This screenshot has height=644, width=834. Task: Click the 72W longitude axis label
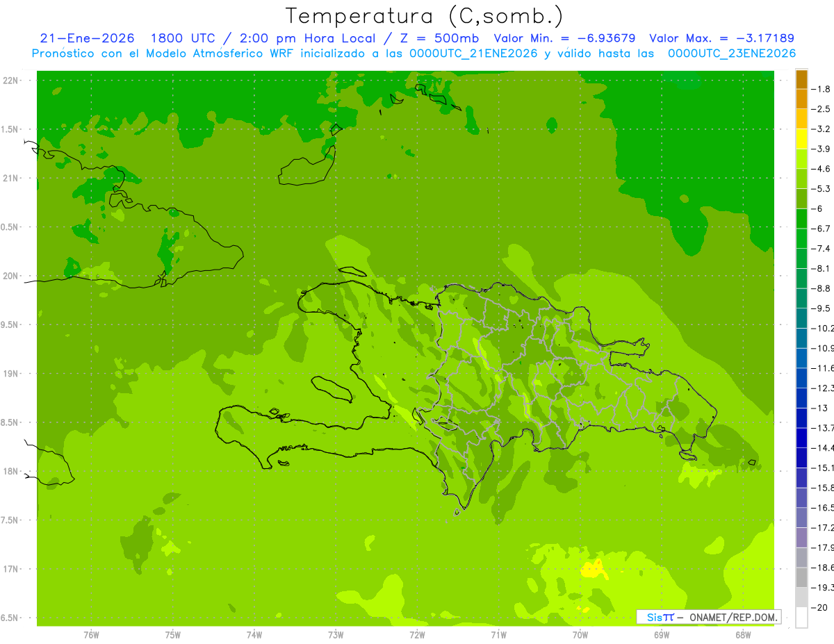click(x=417, y=635)
